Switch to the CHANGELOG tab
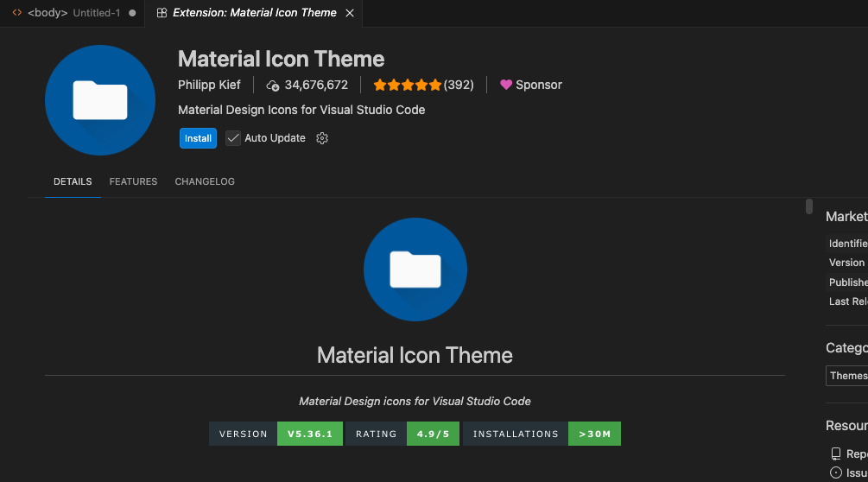The width and height of the screenshot is (868, 482). (x=205, y=181)
